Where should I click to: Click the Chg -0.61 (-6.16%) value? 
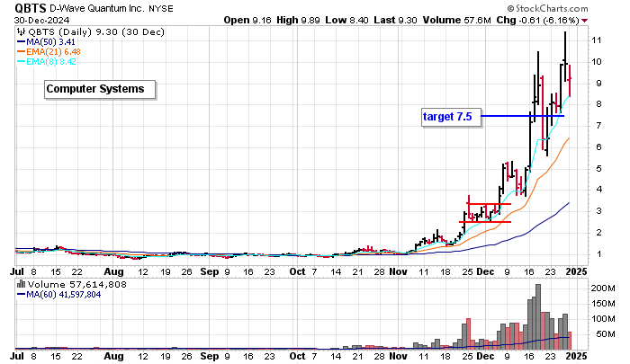[x=537, y=20]
